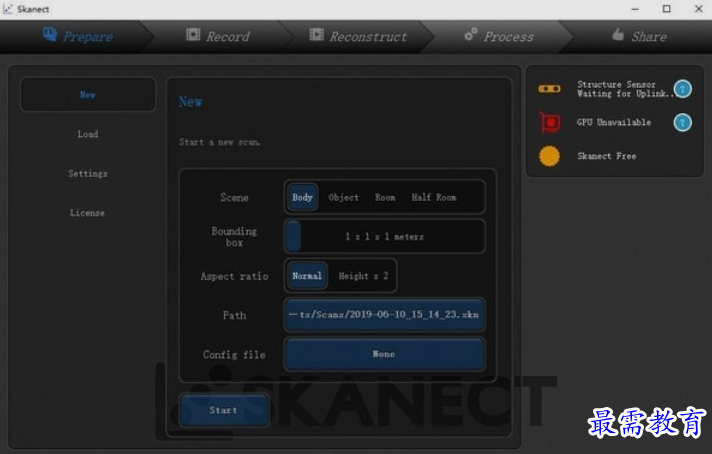Click the GPU Unavailable status text
This screenshot has width=712, height=454.
(x=613, y=122)
